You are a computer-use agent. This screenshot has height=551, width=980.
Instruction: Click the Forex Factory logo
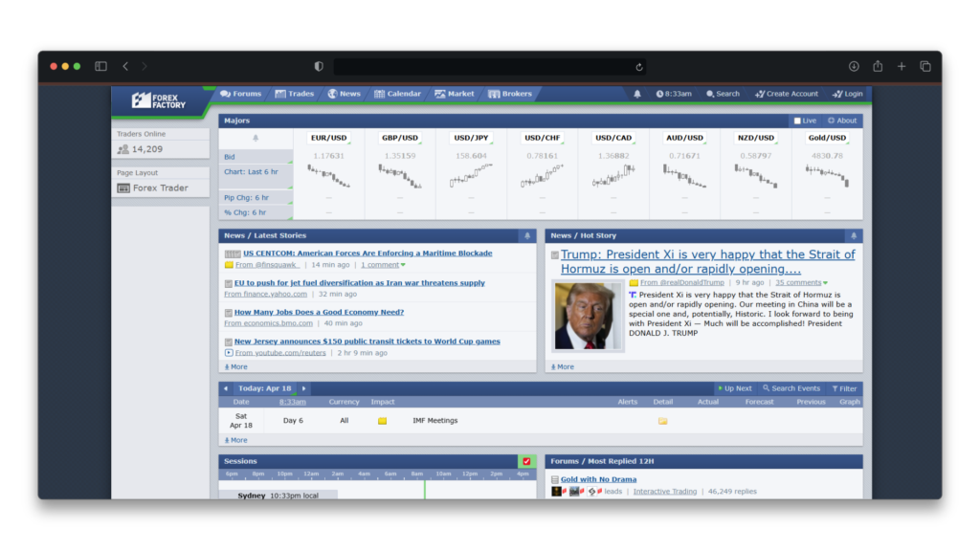(x=158, y=100)
